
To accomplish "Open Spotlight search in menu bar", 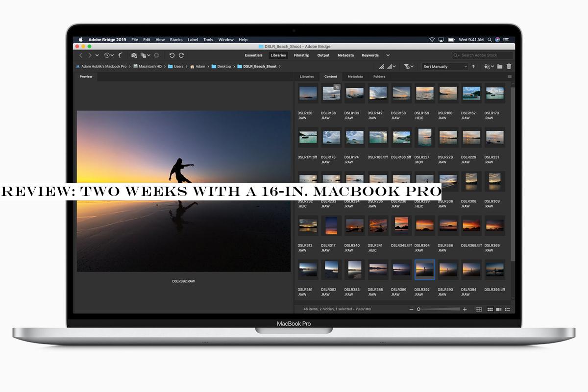I will pos(490,40).
